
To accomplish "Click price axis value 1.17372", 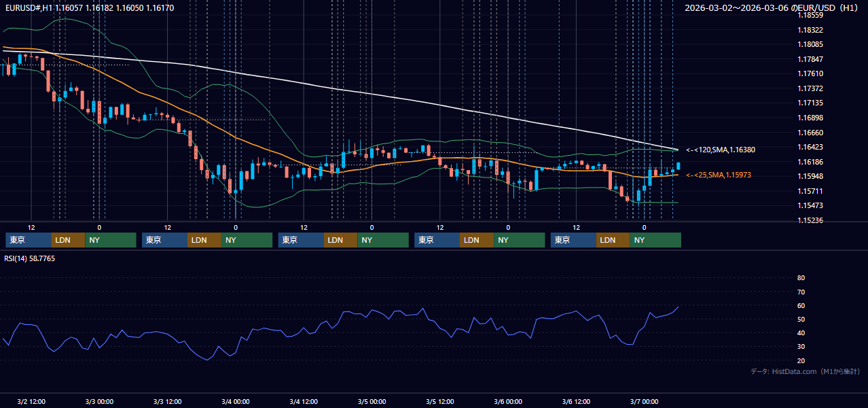I will (x=810, y=89).
